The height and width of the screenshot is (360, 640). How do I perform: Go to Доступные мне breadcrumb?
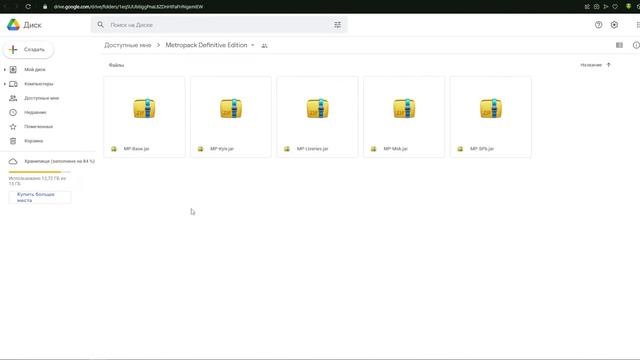[127, 45]
